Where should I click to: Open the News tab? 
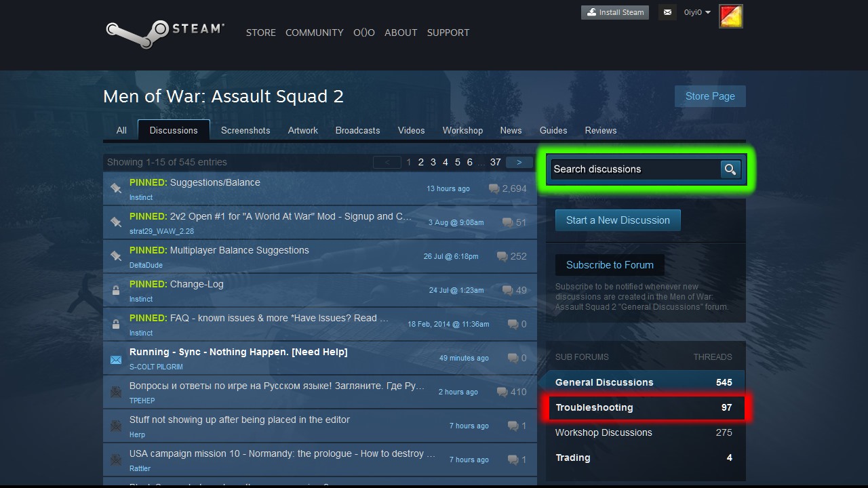click(x=511, y=130)
